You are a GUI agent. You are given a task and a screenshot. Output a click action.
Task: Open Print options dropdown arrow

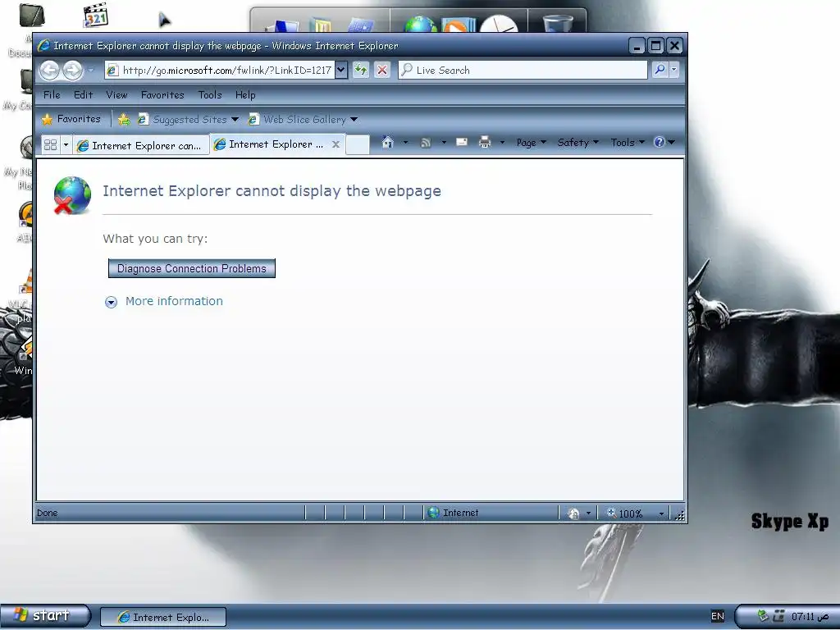pyautogui.click(x=502, y=142)
